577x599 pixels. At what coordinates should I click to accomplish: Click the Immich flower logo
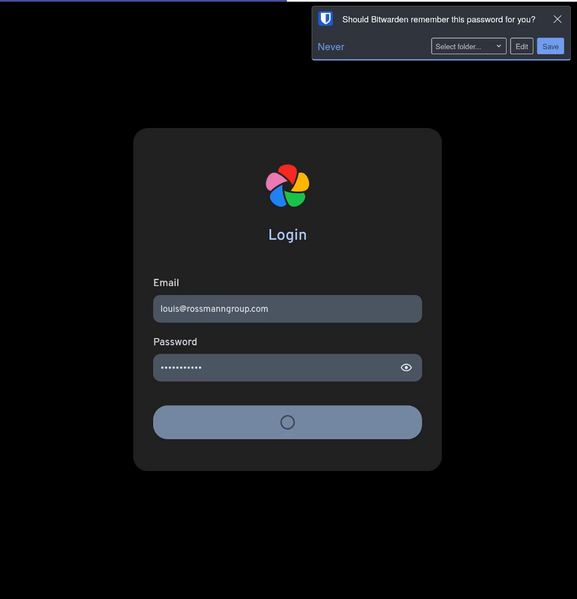click(287, 186)
